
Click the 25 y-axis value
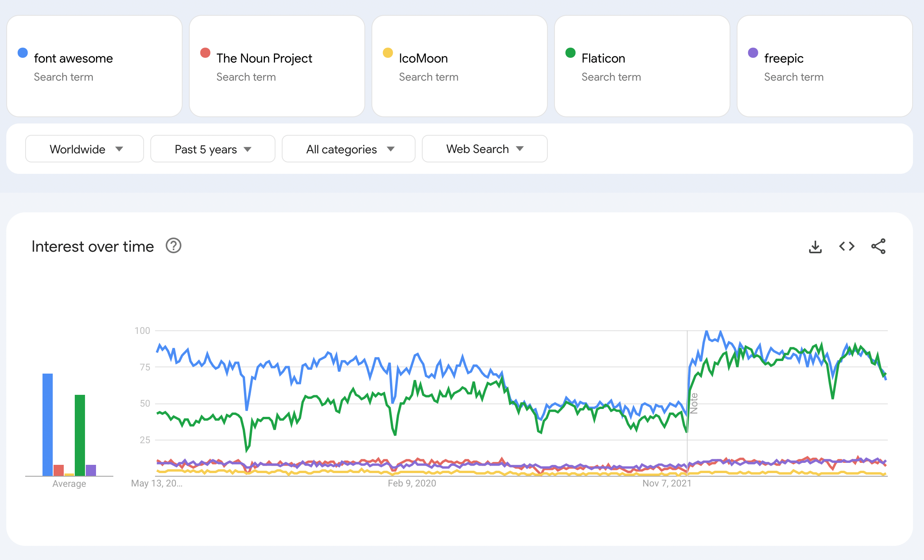[x=145, y=440]
